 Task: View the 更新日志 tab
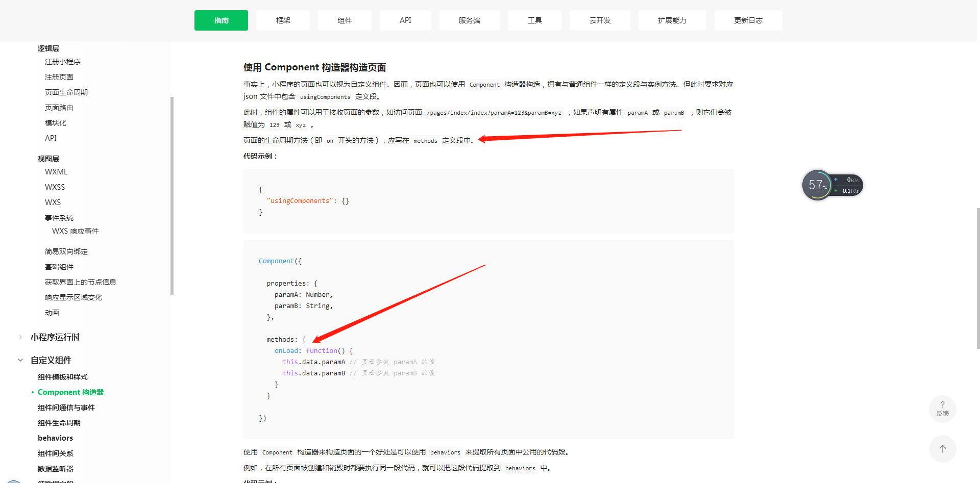748,20
